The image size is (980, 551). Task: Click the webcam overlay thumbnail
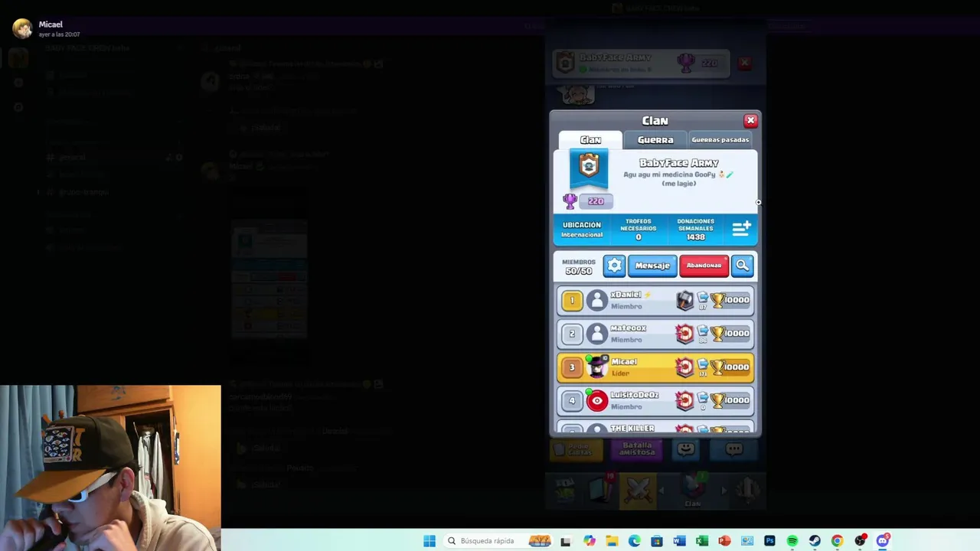(110, 468)
